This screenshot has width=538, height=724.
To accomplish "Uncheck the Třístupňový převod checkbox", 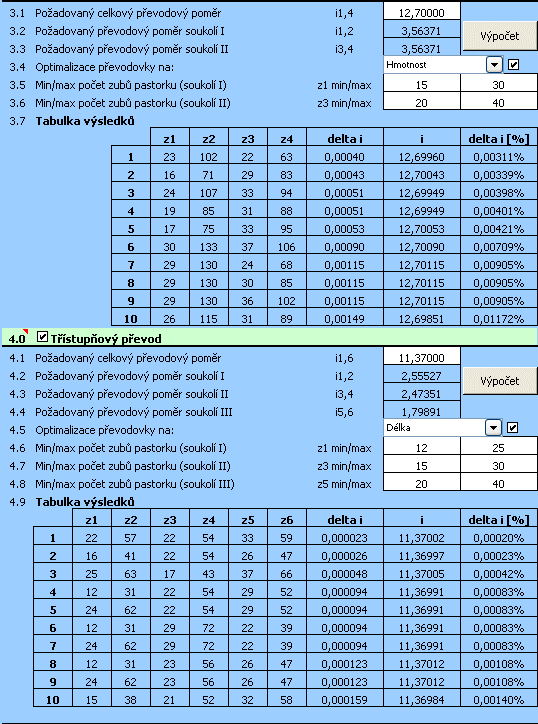I will click(x=42, y=338).
